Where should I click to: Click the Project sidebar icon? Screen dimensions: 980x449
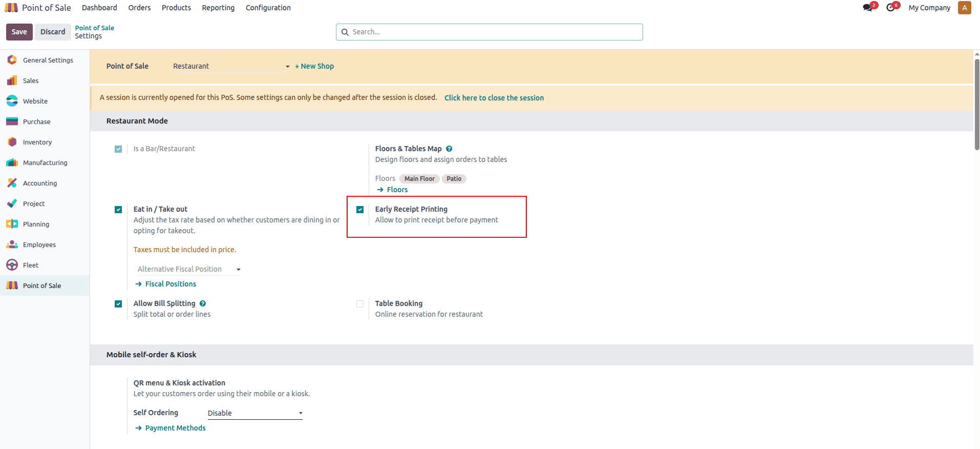12,203
